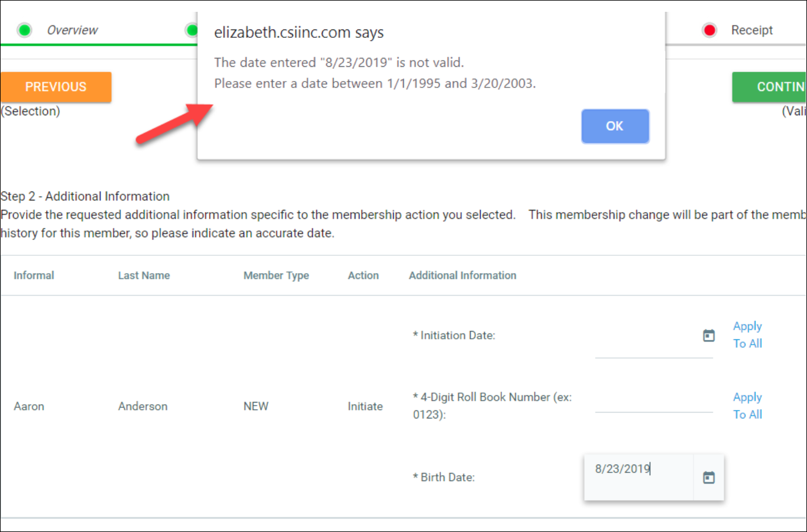Click the Member Type column header
The image size is (807, 532).
(276, 275)
